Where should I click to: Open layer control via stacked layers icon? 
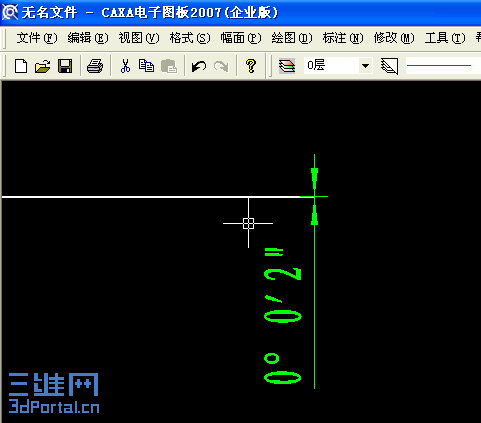287,66
